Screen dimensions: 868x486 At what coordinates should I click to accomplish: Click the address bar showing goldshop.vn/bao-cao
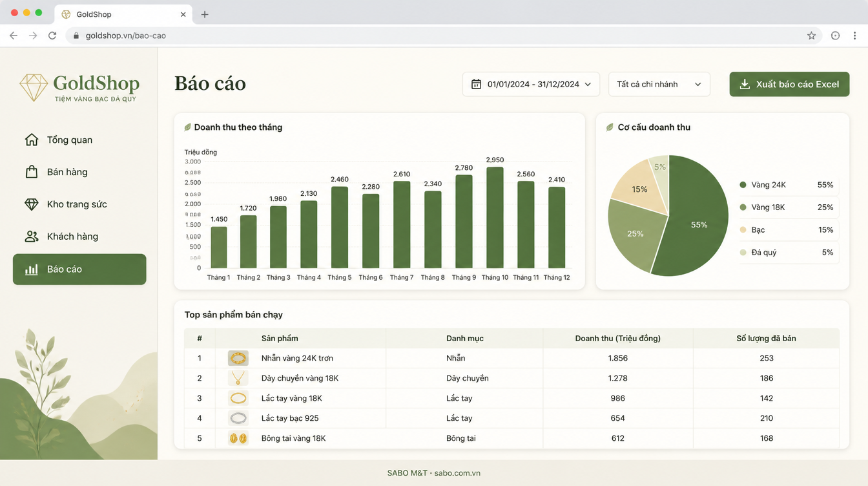tap(444, 36)
